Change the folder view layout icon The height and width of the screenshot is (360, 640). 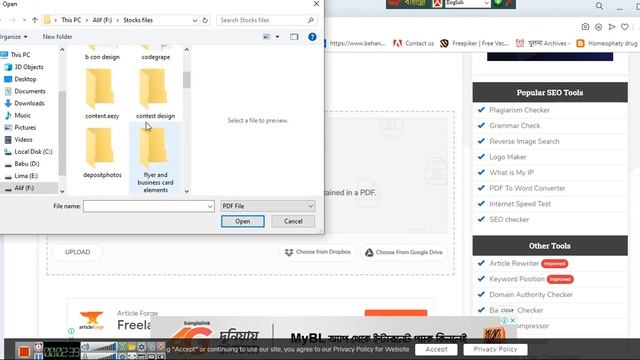pos(267,37)
